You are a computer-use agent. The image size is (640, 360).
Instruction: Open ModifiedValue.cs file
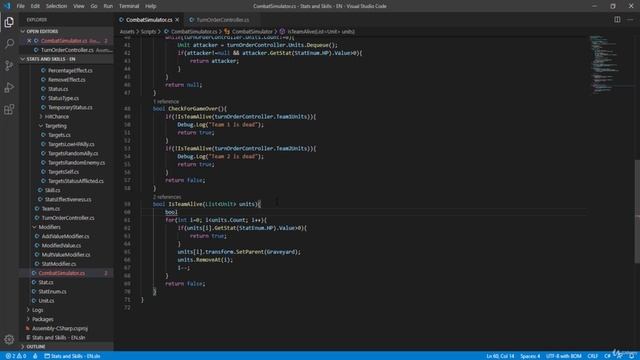coord(61,245)
